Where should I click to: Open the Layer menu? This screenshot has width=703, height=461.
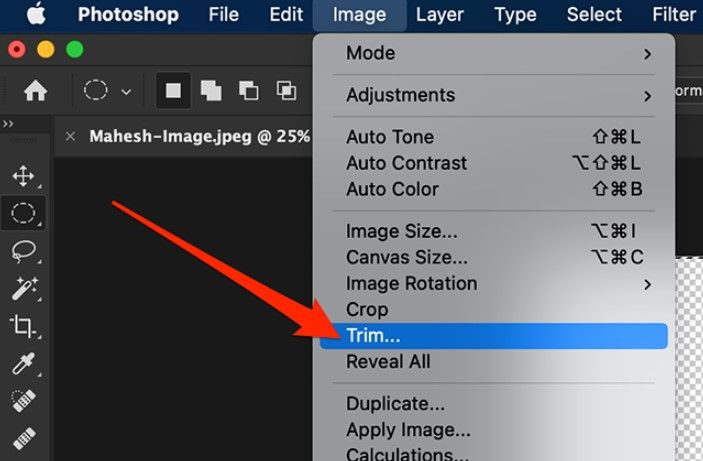point(439,15)
